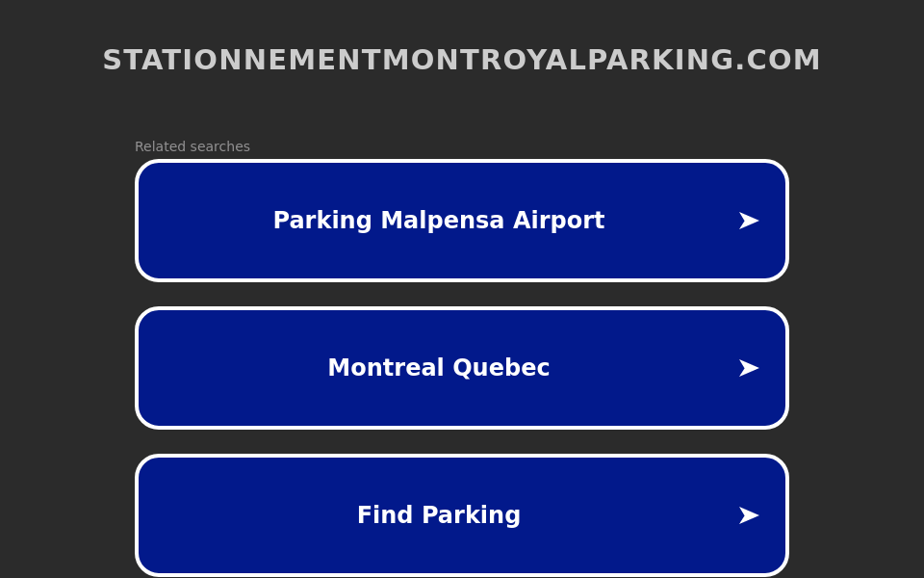Select the third related search entry

click(x=462, y=515)
